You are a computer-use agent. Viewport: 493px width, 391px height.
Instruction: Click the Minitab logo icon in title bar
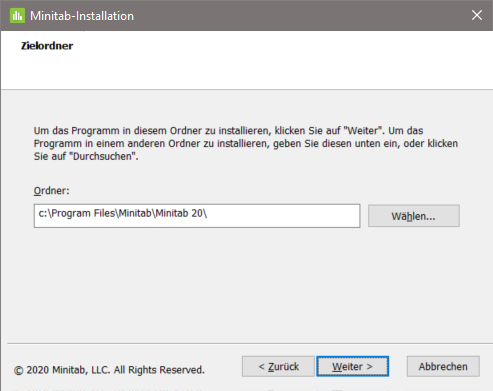tap(17, 15)
